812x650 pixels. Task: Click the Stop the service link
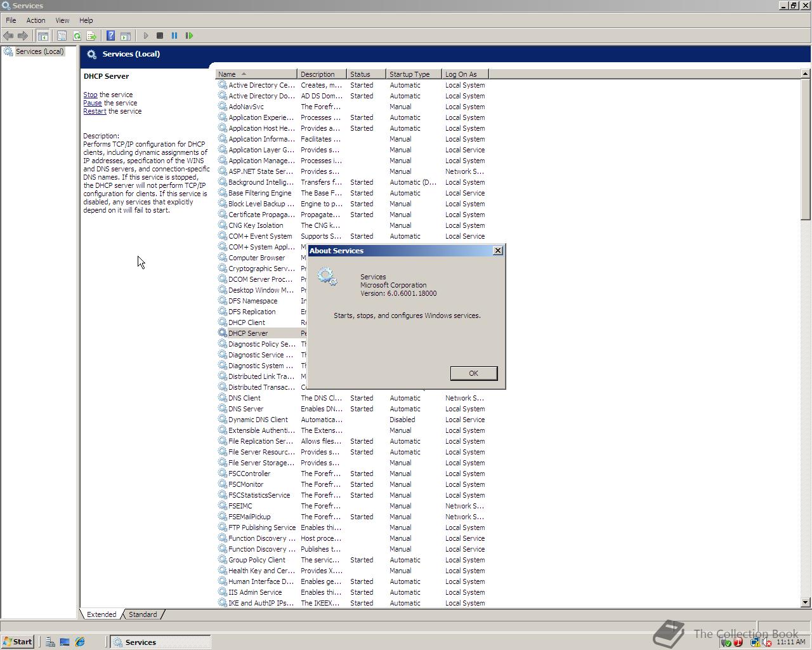[x=90, y=95]
